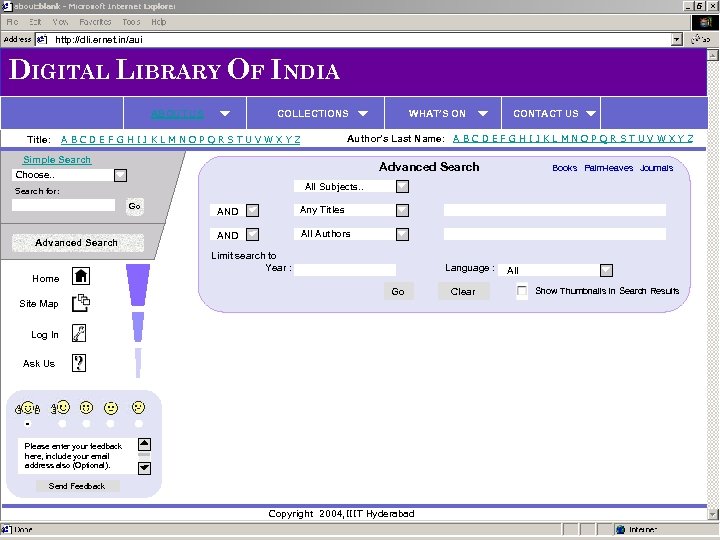The image size is (720, 540).
Task: Expand the WHAT'S ON navigation menu
Action: (x=483, y=113)
